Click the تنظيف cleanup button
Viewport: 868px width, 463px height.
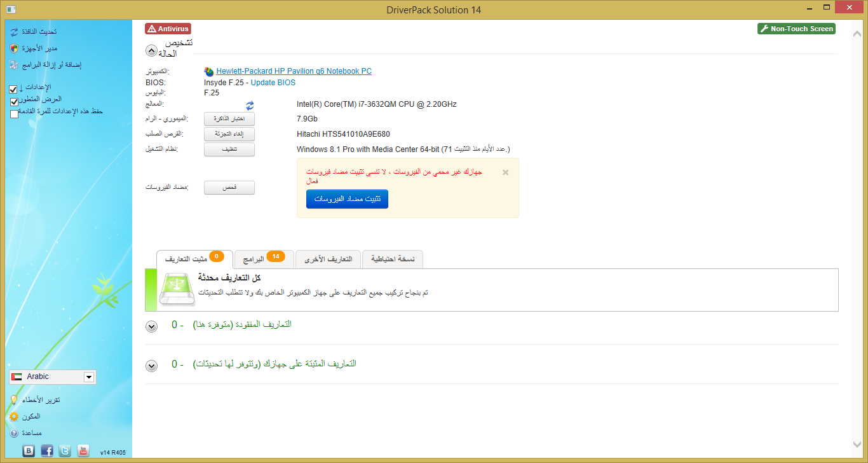229,149
